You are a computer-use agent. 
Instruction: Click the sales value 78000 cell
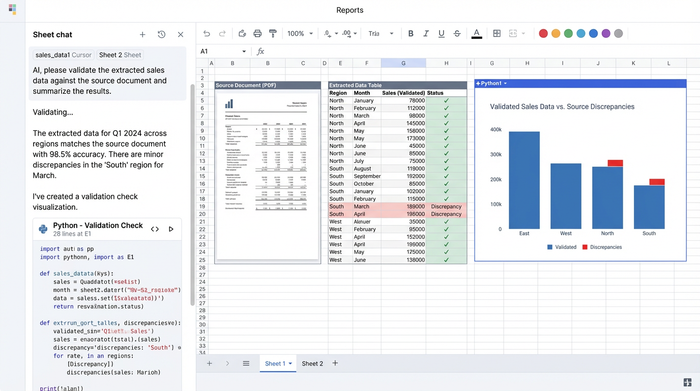(x=403, y=100)
